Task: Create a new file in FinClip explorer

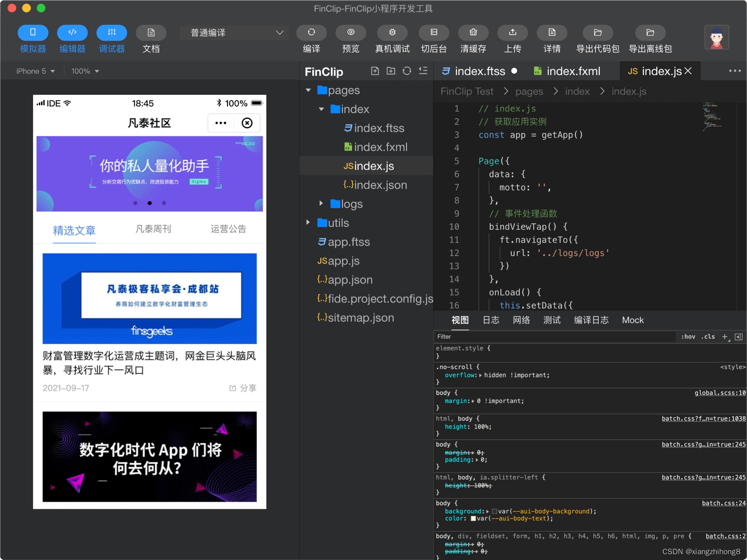Action: point(375,71)
